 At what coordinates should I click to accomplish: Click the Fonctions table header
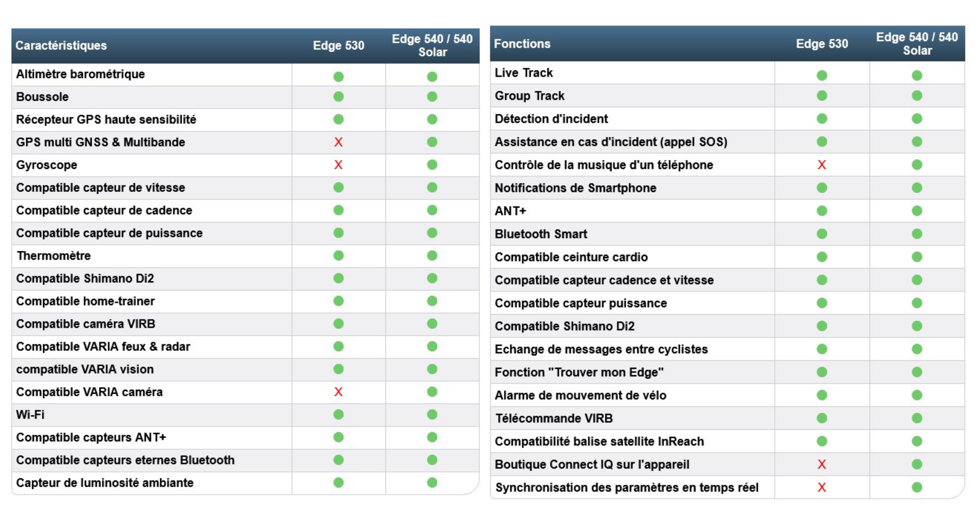click(522, 44)
